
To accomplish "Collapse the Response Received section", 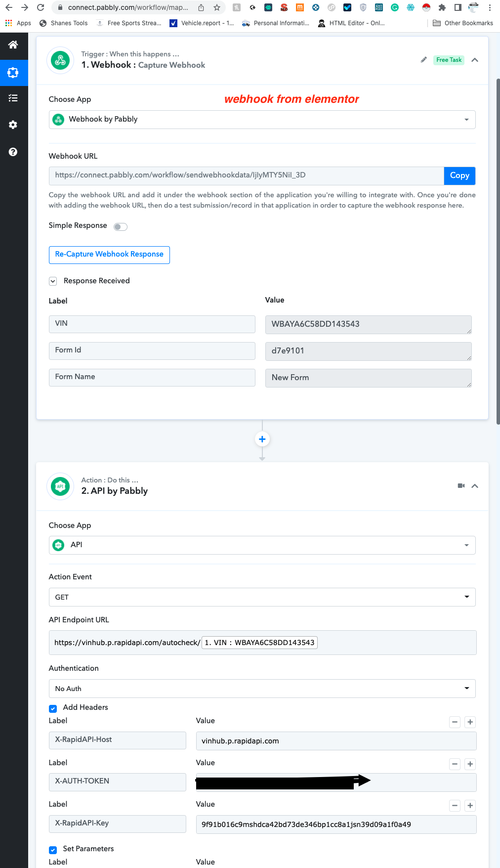I will [x=53, y=281].
